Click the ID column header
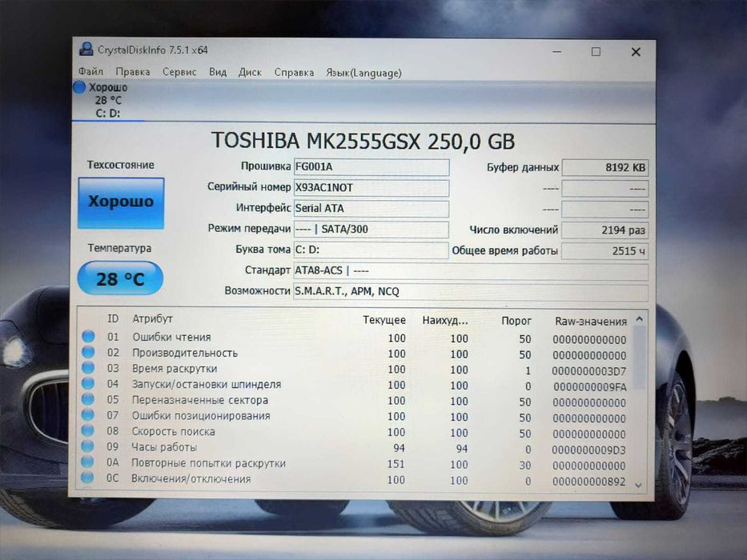 point(113,318)
